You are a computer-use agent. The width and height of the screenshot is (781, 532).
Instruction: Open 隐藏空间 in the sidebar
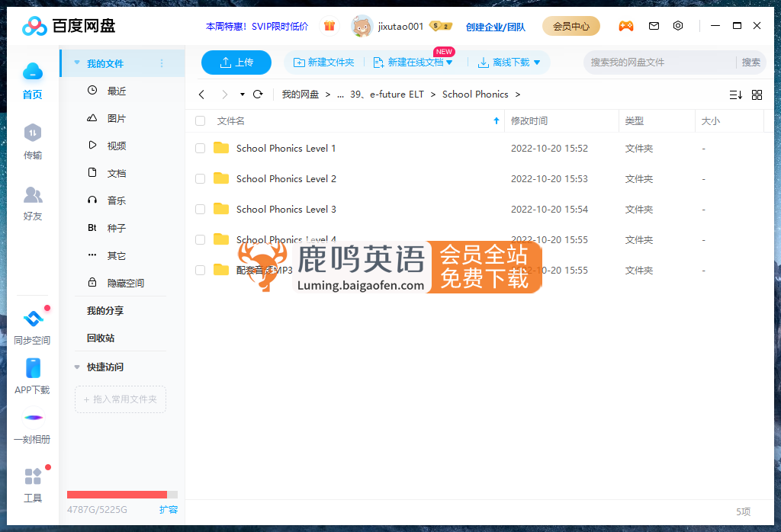126,284
